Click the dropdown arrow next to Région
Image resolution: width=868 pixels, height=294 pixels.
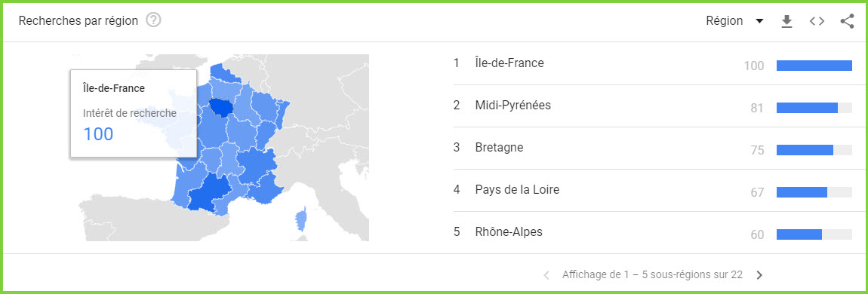759,22
